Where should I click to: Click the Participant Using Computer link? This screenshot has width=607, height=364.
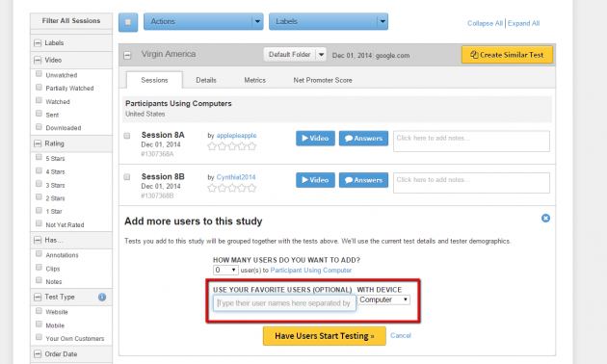pyautogui.click(x=311, y=270)
